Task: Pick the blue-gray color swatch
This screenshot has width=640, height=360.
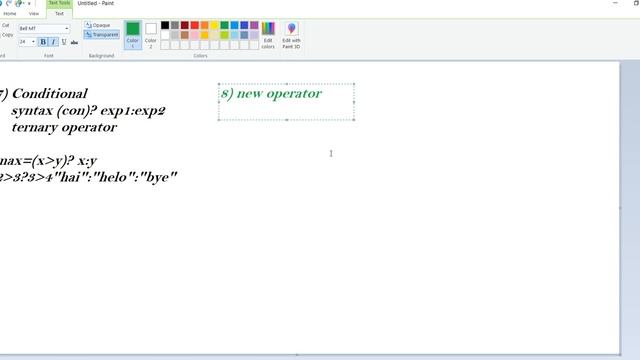Action: click(x=244, y=35)
